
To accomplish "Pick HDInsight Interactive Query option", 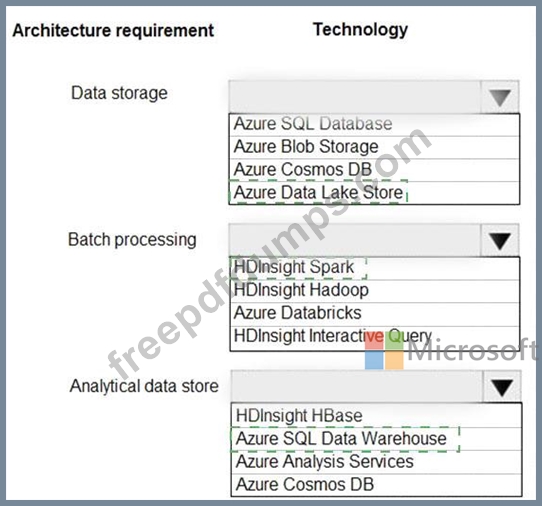I will click(x=374, y=338).
